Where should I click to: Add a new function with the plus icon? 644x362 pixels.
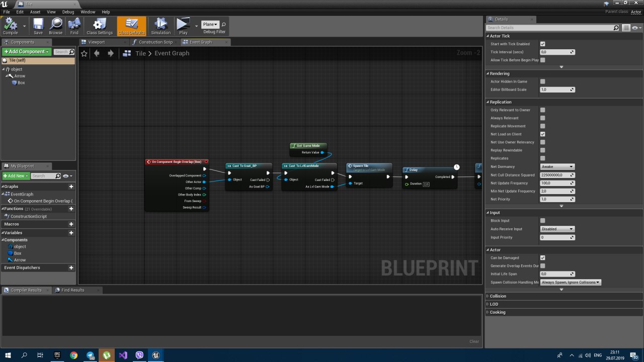coord(71,209)
